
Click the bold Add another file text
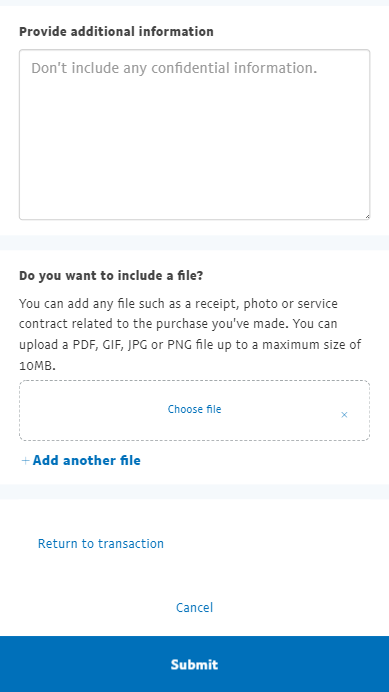tap(87, 460)
